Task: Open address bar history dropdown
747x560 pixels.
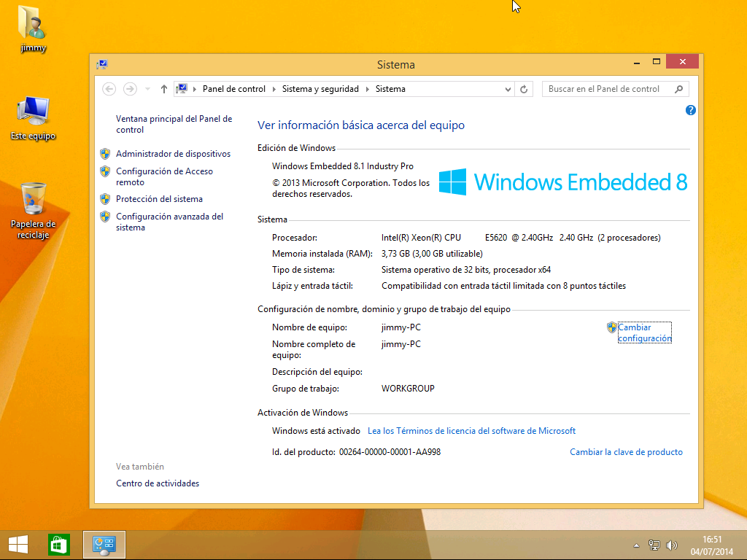Action: point(508,89)
